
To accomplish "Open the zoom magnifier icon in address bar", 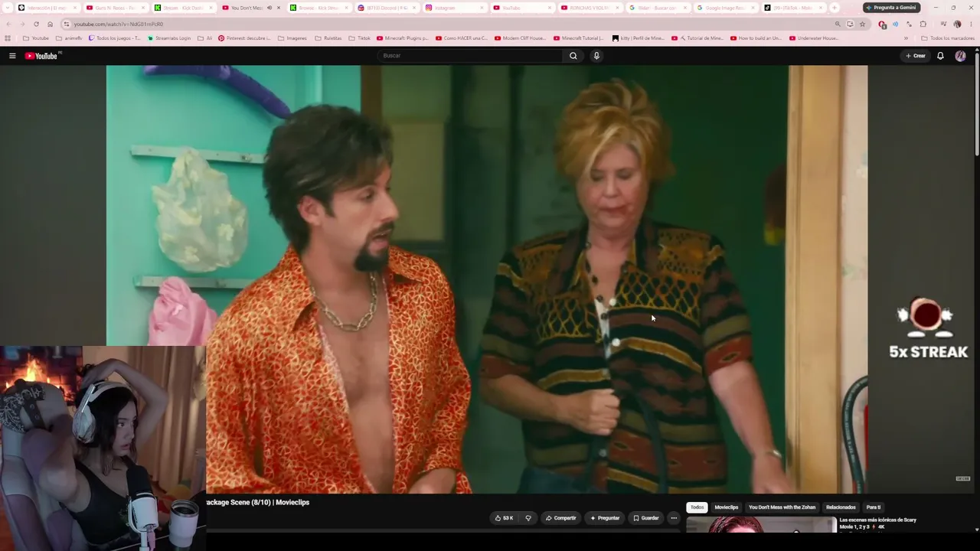I will 838,24.
